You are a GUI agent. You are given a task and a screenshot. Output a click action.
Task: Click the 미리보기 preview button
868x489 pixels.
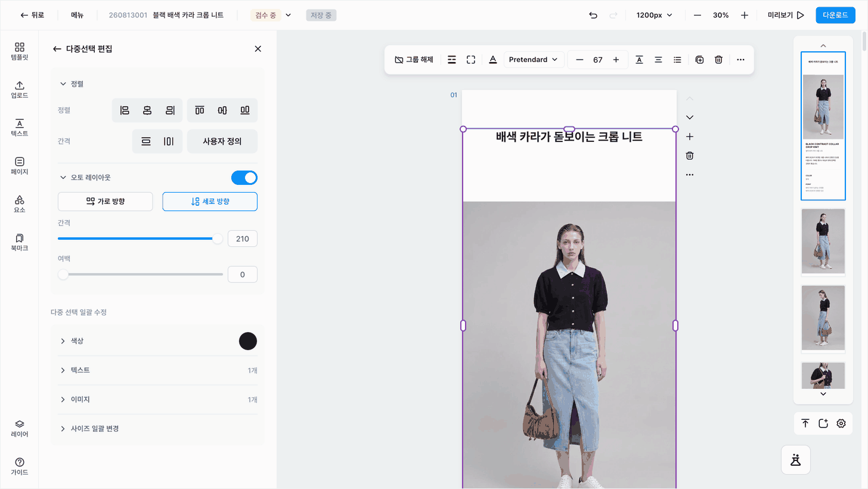coord(786,15)
